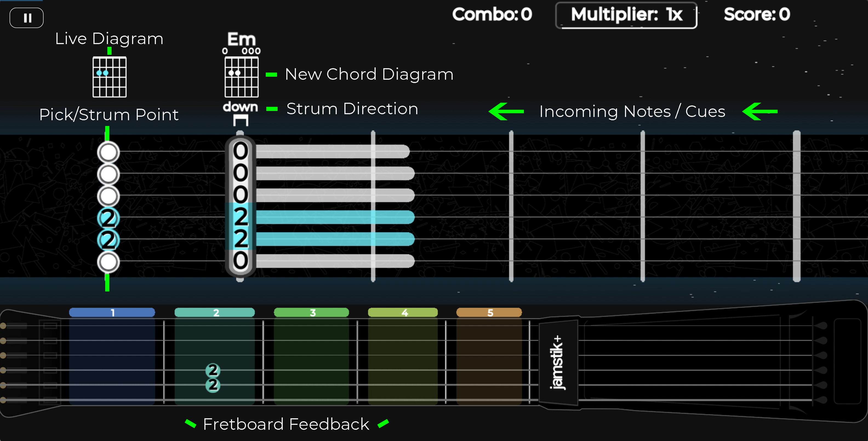
Task: Click top white circle at strum point
Action: 108,152
